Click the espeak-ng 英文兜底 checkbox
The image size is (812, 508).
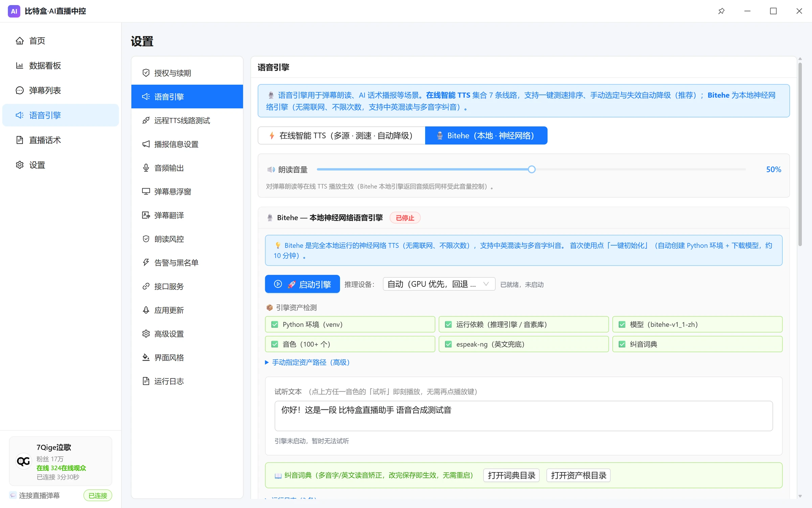[x=448, y=344]
